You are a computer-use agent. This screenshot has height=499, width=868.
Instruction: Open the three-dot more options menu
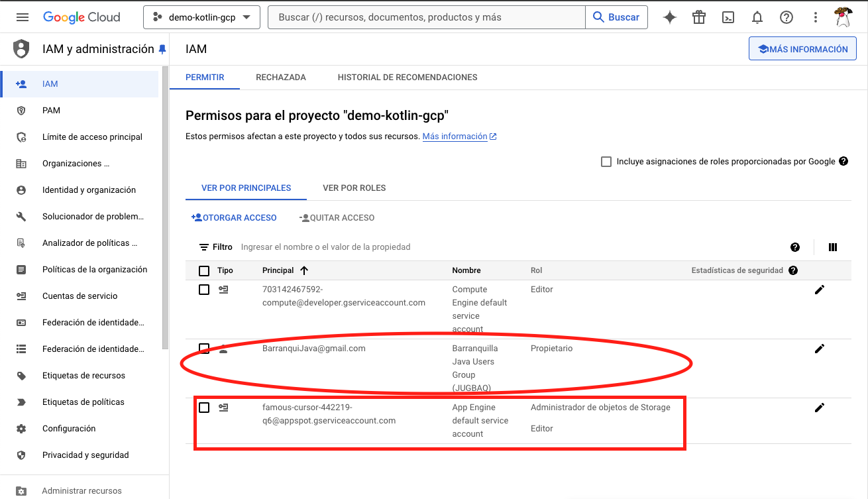click(x=816, y=17)
